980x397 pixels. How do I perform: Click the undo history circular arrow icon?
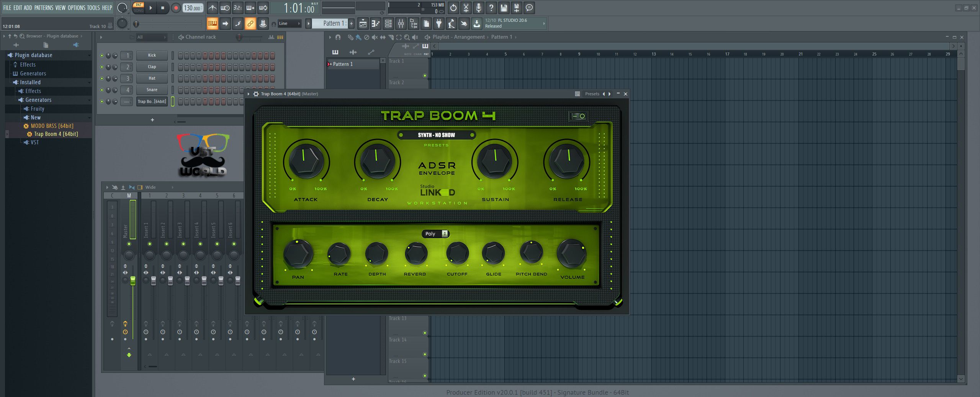pos(453,8)
